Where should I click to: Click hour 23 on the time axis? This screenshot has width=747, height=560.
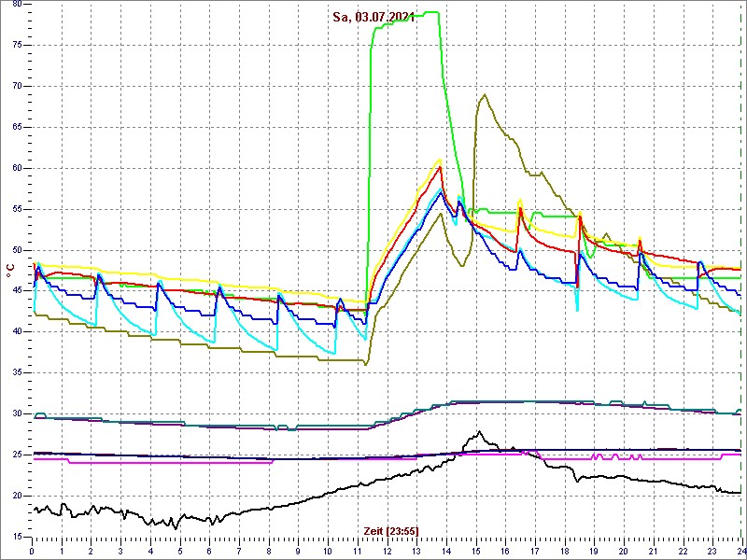click(712, 552)
